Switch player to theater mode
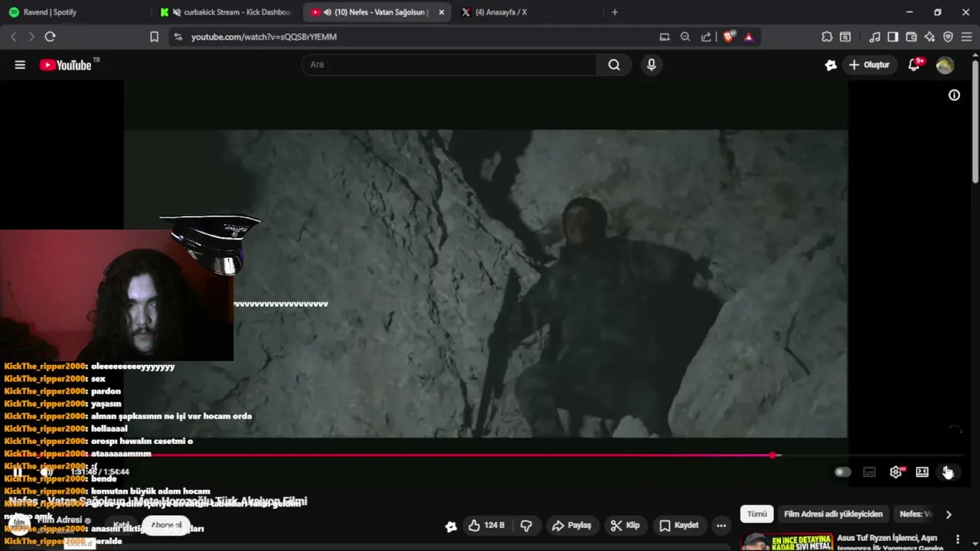The image size is (980, 551). coord(923,471)
